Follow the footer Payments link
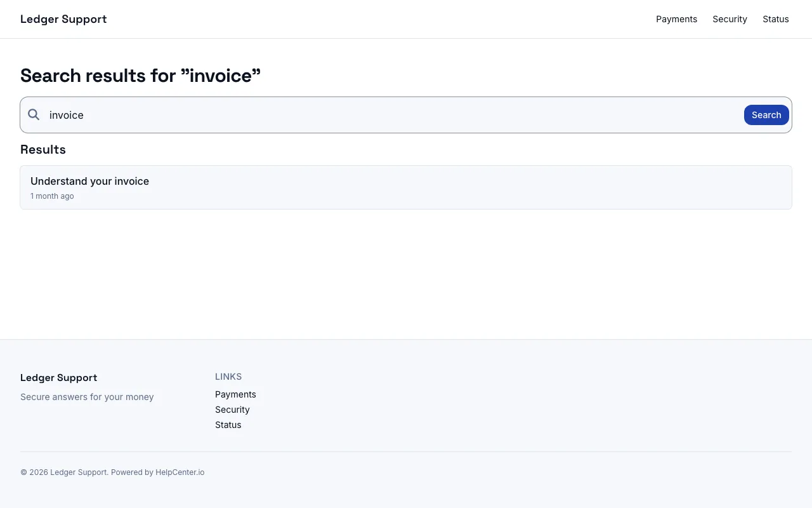The image size is (812, 508). click(235, 394)
